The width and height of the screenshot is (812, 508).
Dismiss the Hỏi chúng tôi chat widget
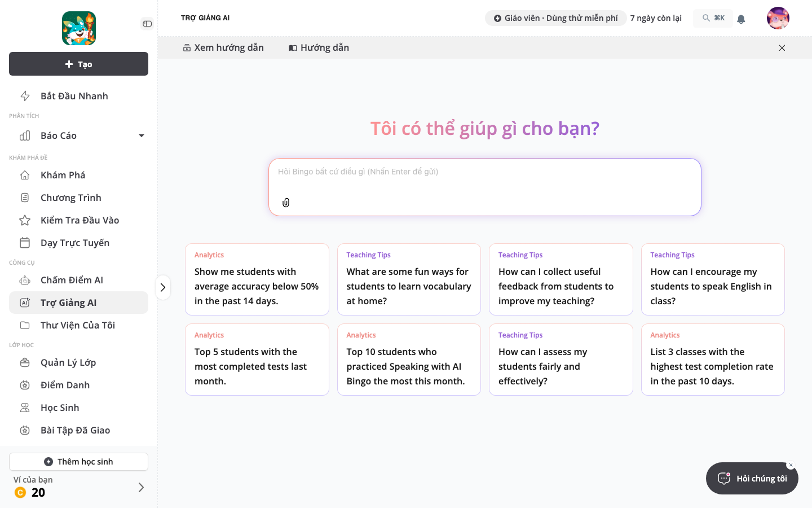(791, 465)
